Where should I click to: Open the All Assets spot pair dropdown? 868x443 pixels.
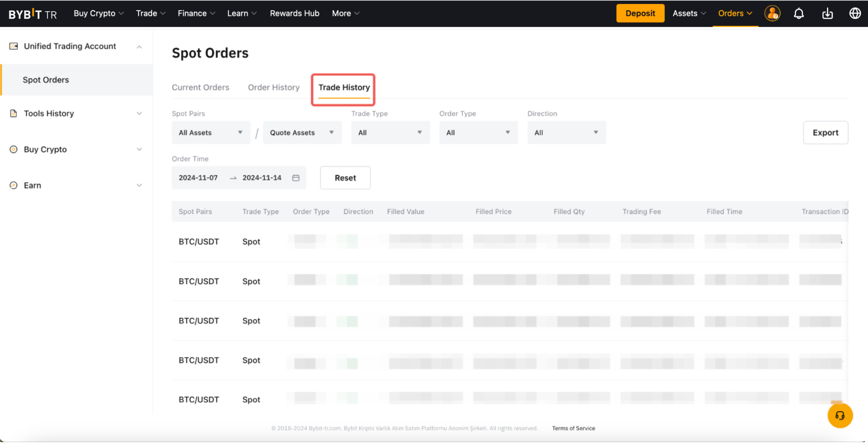(211, 132)
